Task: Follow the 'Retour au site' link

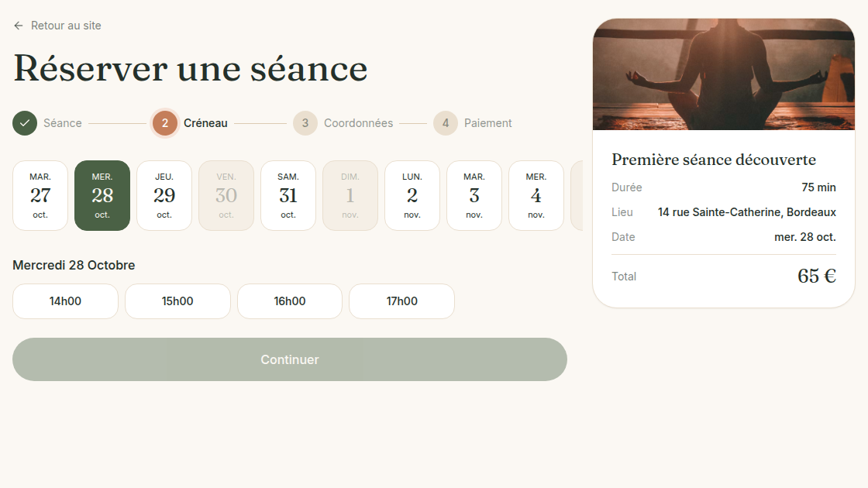Action: [x=57, y=26]
